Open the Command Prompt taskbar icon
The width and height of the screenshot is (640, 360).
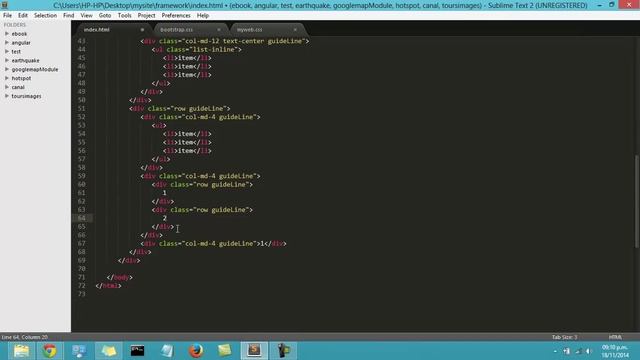(x=137, y=351)
